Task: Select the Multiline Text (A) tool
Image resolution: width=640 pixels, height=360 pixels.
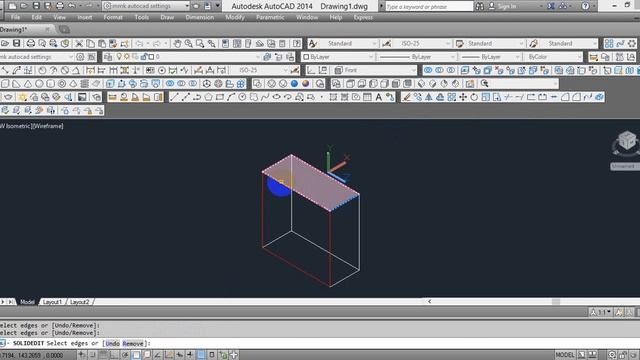Action: pyautogui.click(x=379, y=97)
